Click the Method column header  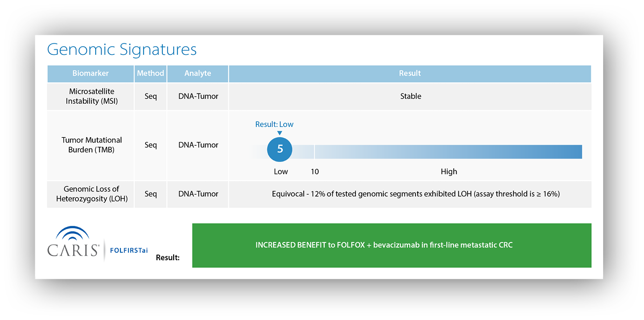151,73
